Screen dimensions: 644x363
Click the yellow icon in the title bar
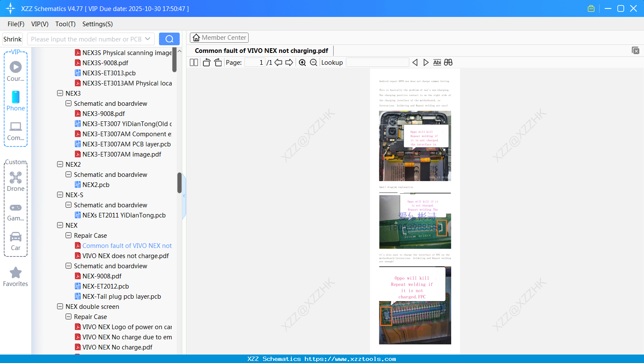(591, 8)
